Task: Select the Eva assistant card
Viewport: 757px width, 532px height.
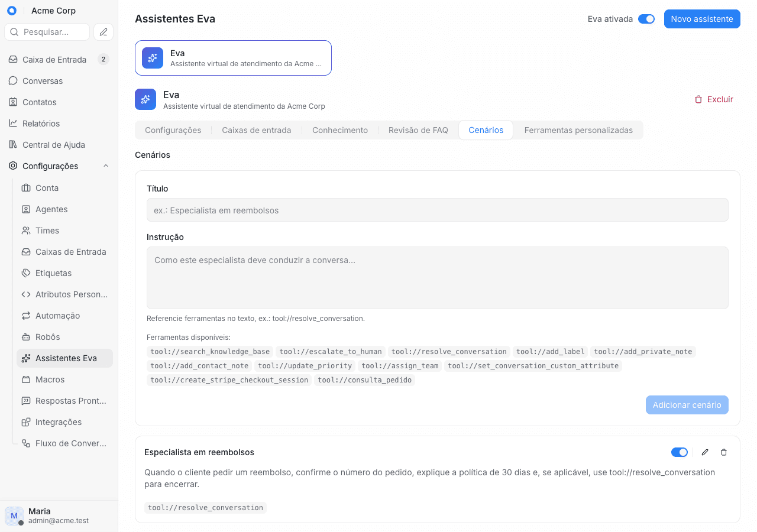Action: 233,58
